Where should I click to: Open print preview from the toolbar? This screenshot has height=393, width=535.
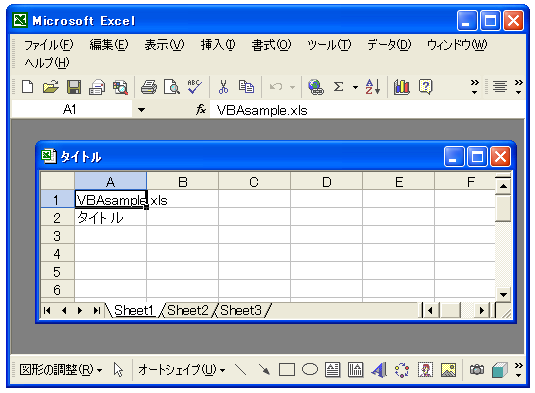pos(172,87)
